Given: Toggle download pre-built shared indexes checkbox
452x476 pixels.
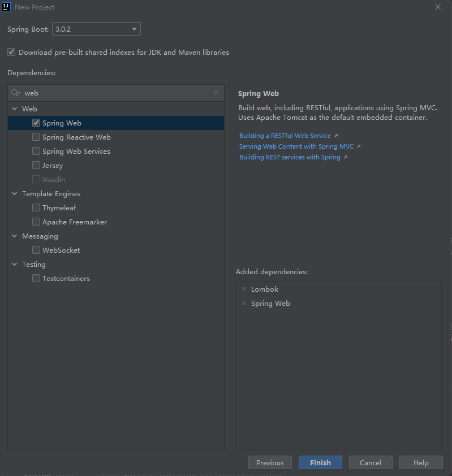Looking at the screenshot, I should click(11, 52).
